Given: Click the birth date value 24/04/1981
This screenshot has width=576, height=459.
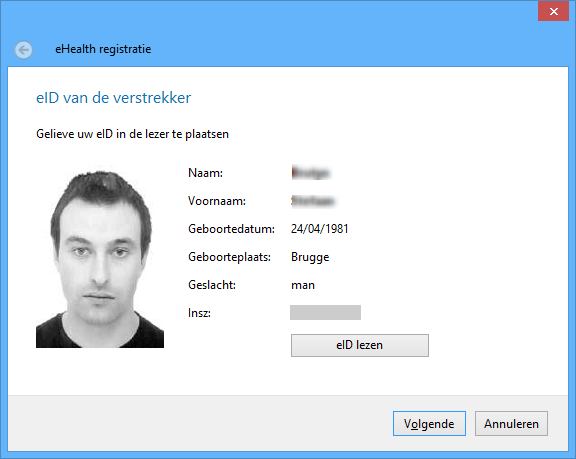Looking at the screenshot, I should (x=320, y=229).
